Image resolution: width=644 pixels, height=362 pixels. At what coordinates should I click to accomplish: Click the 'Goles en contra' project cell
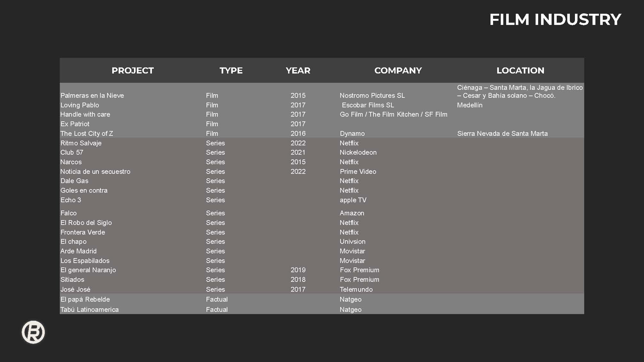tap(84, 190)
